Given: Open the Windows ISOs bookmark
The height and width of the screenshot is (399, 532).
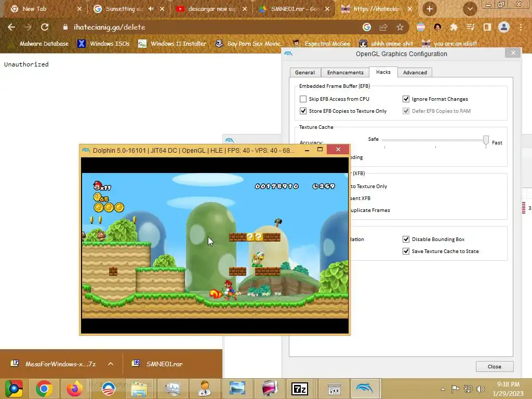Looking at the screenshot, I should pyautogui.click(x=103, y=44).
